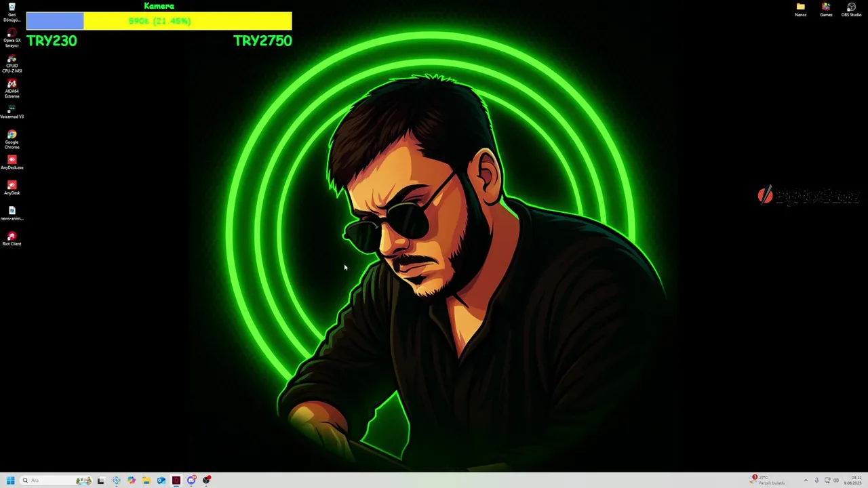Open File Explorer from the taskbar
Image resolution: width=868 pixels, height=488 pixels.
tap(146, 481)
